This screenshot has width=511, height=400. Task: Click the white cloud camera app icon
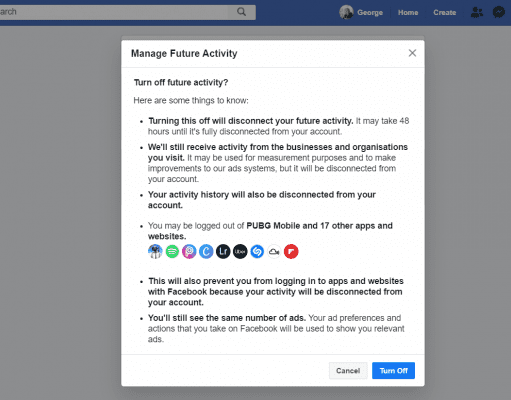(x=274, y=252)
